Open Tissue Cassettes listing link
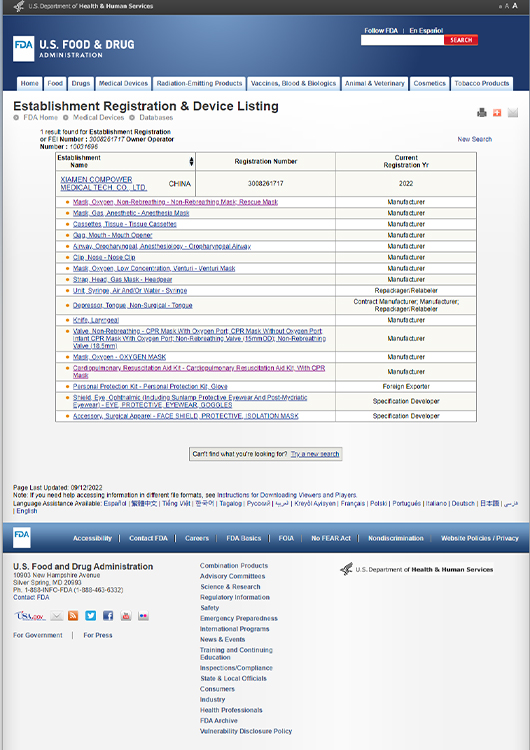This screenshot has width=530, height=750. pyautogui.click(x=124, y=224)
